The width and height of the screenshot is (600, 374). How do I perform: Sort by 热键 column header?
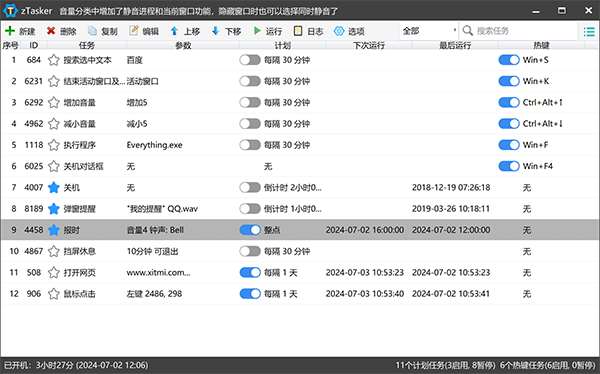click(x=541, y=45)
